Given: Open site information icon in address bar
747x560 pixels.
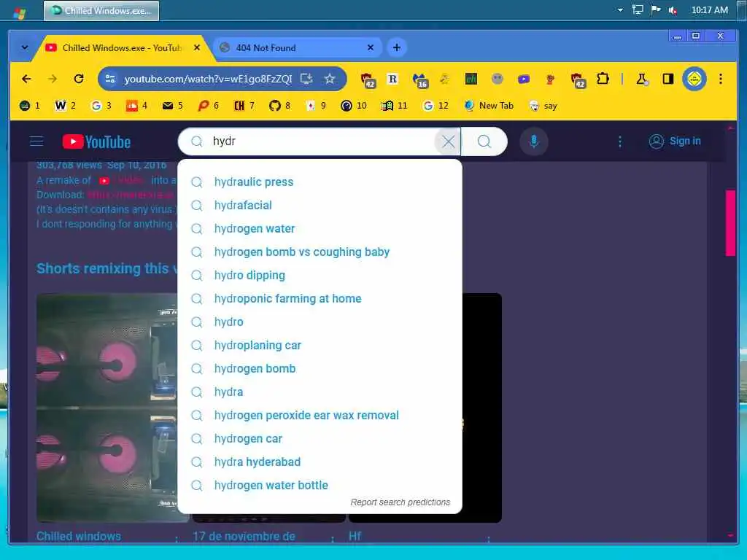Looking at the screenshot, I should click(x=110, y=79).
